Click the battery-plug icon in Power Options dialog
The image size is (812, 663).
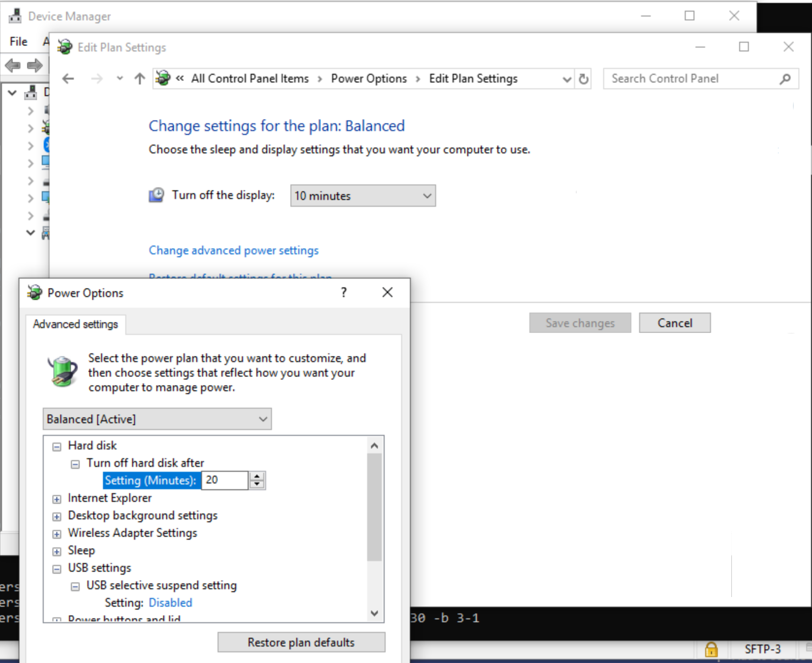[62, 372]
